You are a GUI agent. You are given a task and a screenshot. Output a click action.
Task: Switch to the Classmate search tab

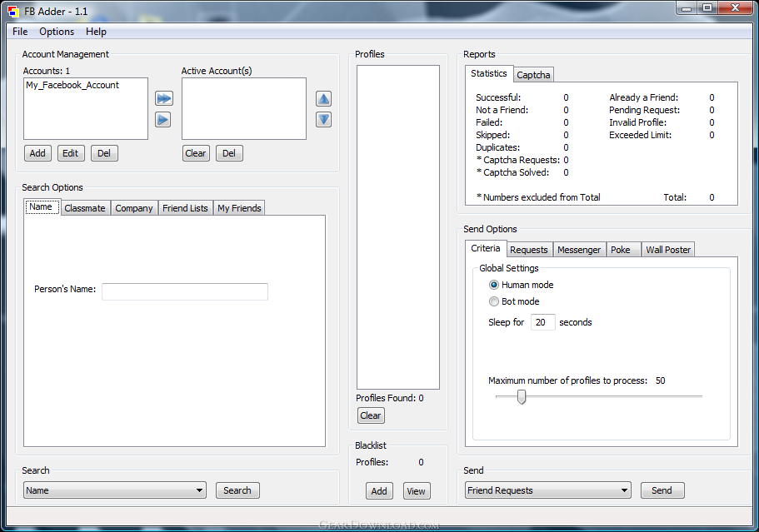point(85,208)
